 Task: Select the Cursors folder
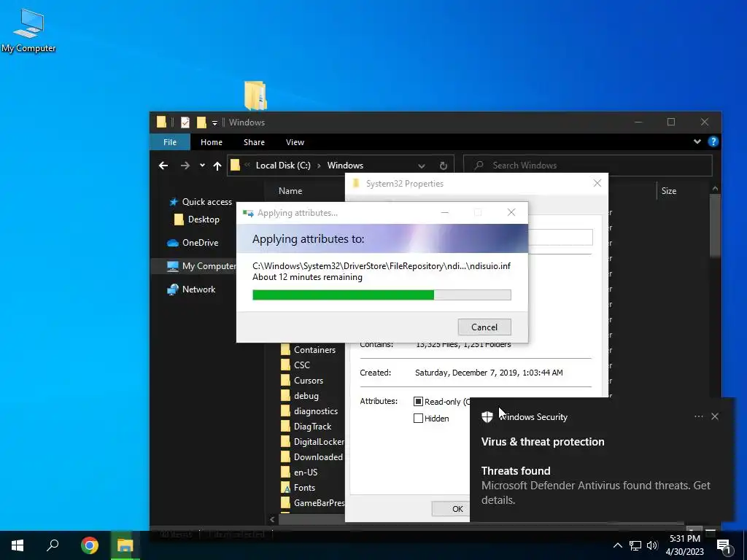tap(302, 380)
